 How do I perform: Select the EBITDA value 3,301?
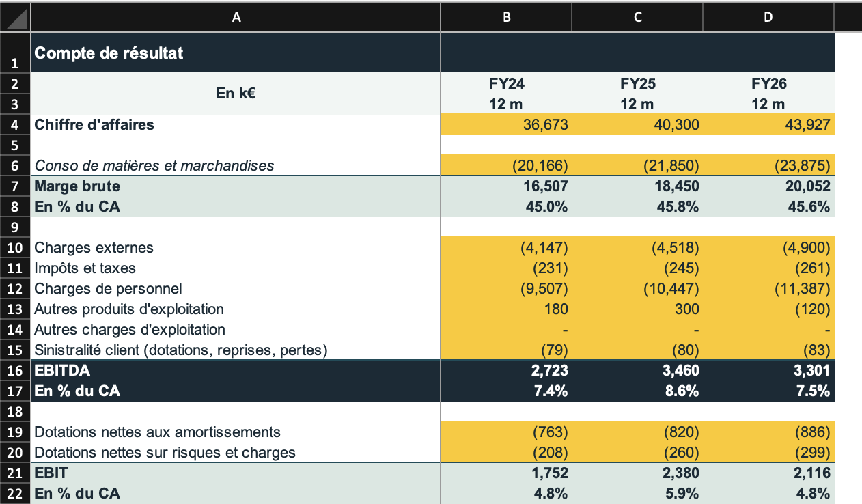[768, 371]
